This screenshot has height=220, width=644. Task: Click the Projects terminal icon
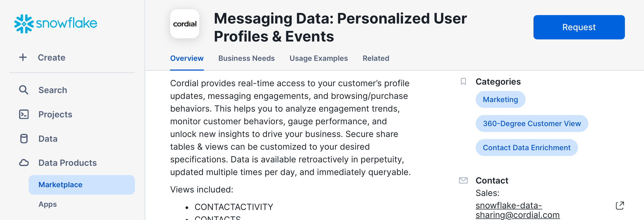pos(24,114)
